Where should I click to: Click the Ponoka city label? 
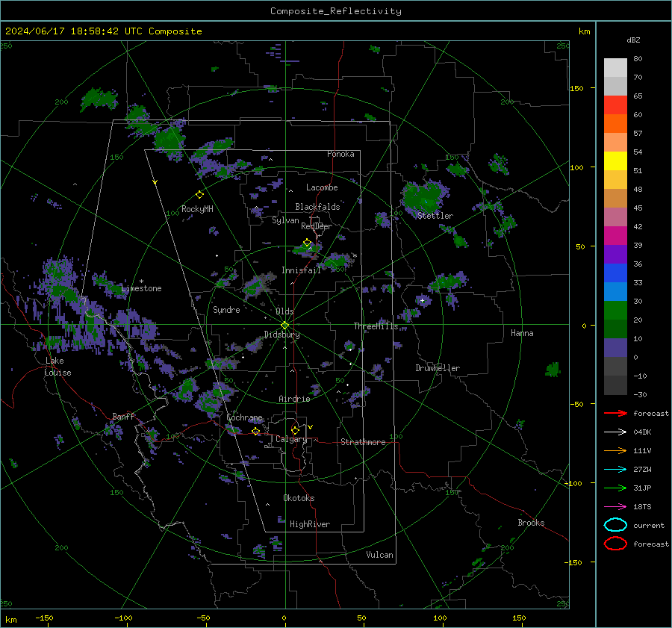(x=340, y=154)
